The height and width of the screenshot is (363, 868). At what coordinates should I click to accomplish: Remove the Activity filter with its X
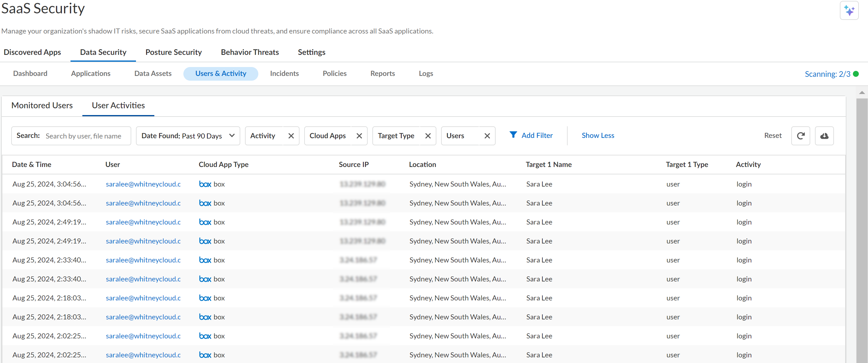[291, 136]
